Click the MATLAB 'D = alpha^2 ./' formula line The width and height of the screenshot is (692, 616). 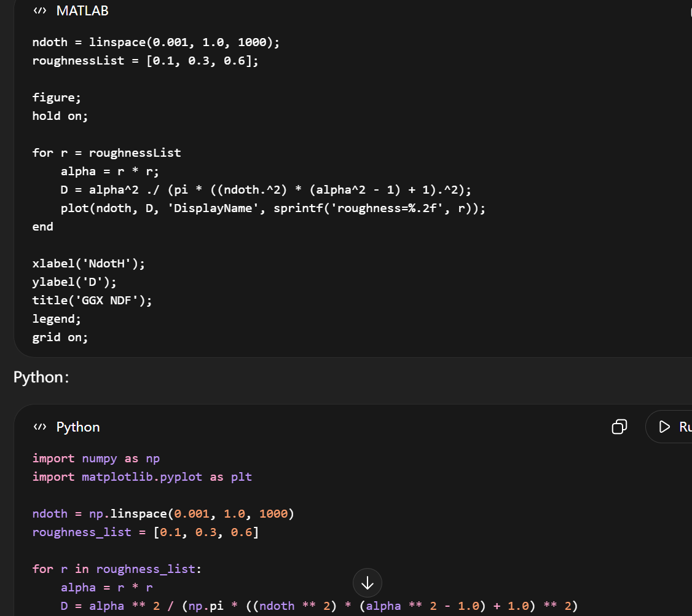[265, 190]
